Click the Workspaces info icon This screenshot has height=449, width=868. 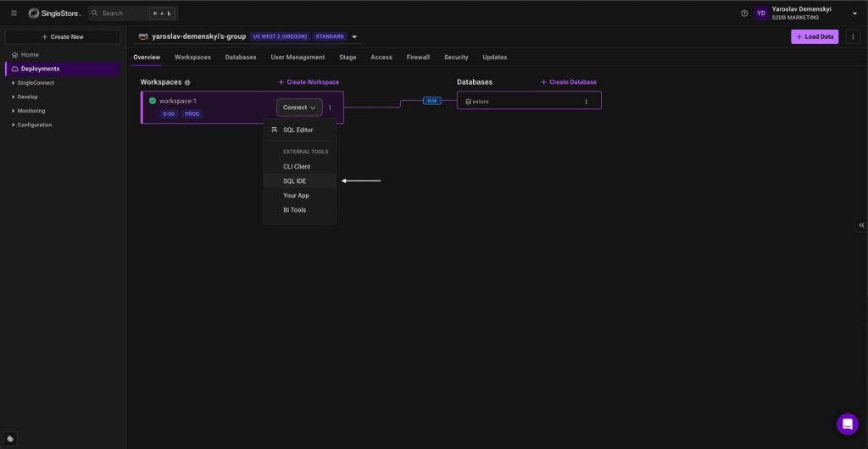pos(187,82)
